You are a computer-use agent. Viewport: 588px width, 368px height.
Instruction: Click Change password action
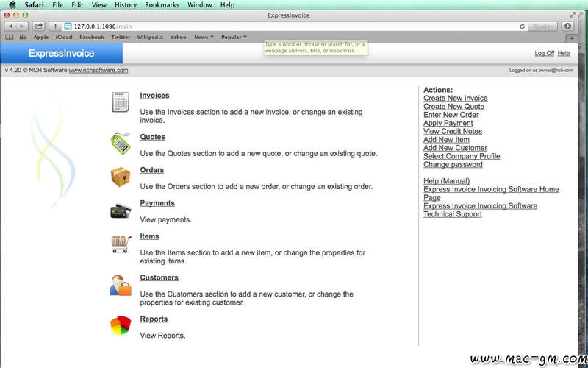pos(453,164)
